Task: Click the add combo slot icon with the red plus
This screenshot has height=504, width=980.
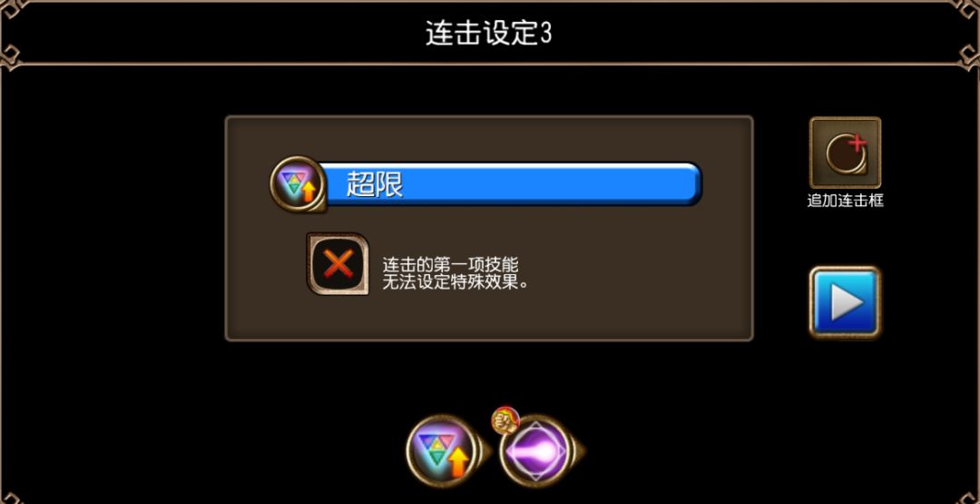Action: point(845,153)
